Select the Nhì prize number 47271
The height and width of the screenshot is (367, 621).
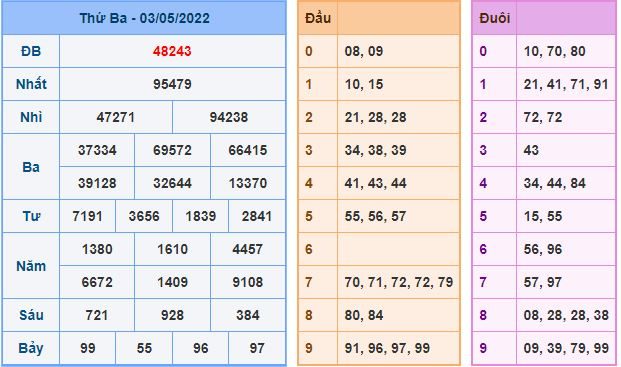click(115, 117)
